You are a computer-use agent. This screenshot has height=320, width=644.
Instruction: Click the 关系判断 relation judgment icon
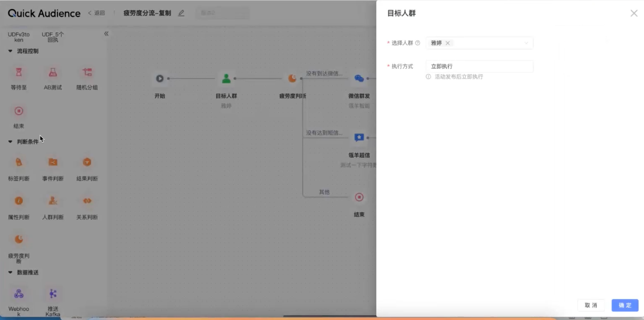(x=87, y=201)
